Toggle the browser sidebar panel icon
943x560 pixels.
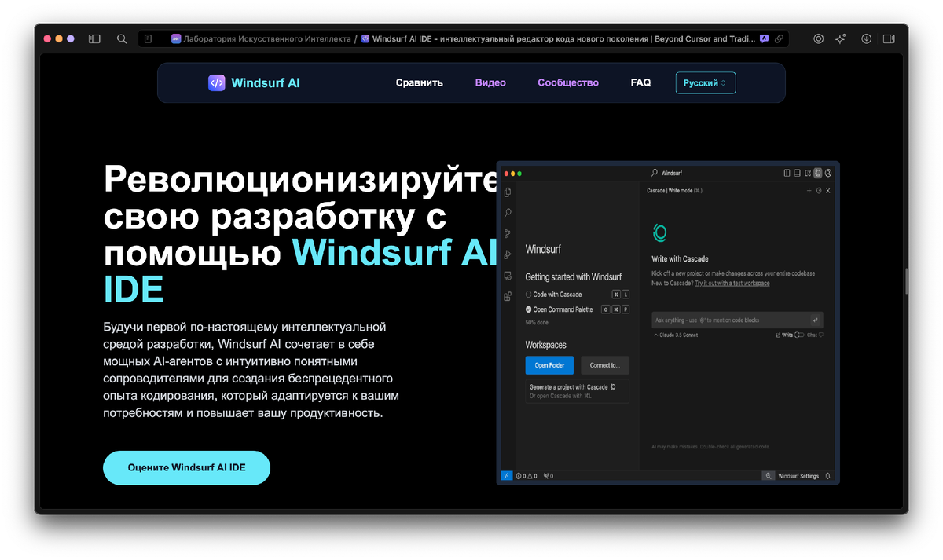(x=94, y=38)
